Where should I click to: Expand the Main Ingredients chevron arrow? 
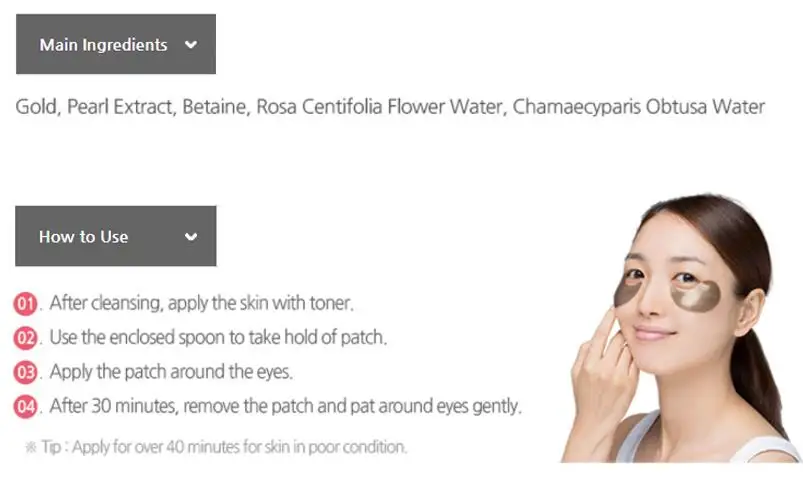191,45
